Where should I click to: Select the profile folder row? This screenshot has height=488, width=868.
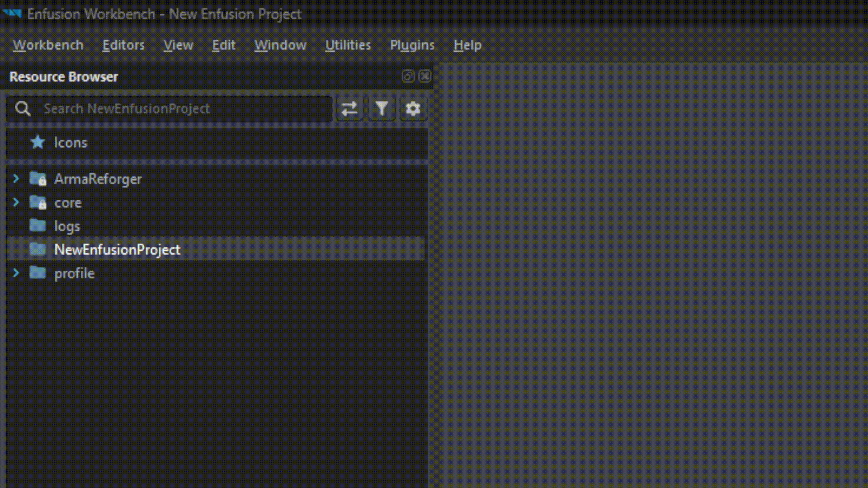pos(216,273)
